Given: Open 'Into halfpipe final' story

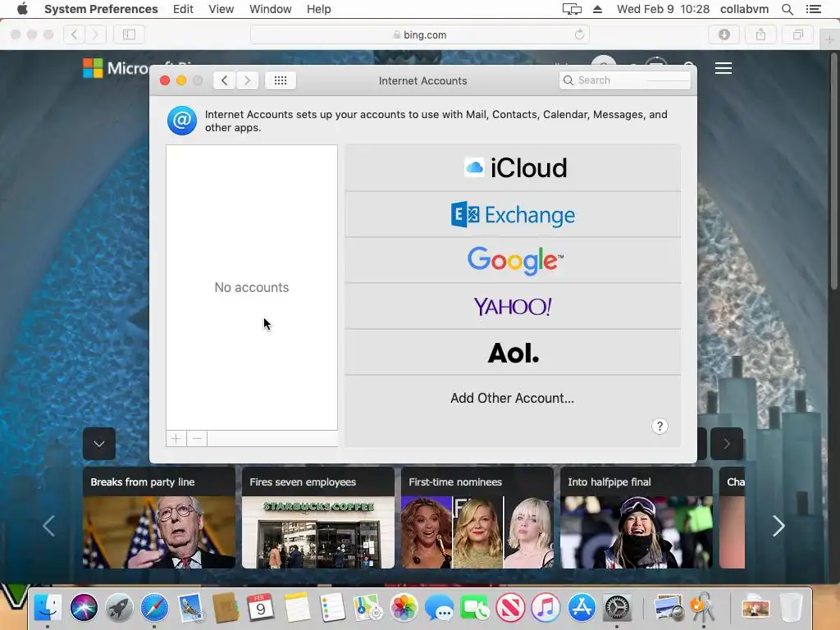Looking at the screenshot, I should coord(637,518).
